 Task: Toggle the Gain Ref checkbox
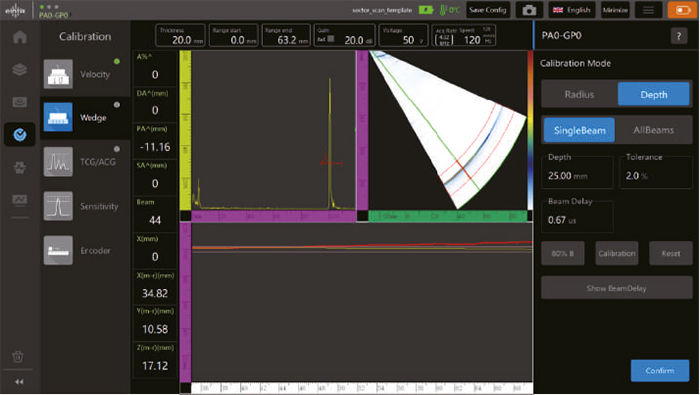click(331, 39)
